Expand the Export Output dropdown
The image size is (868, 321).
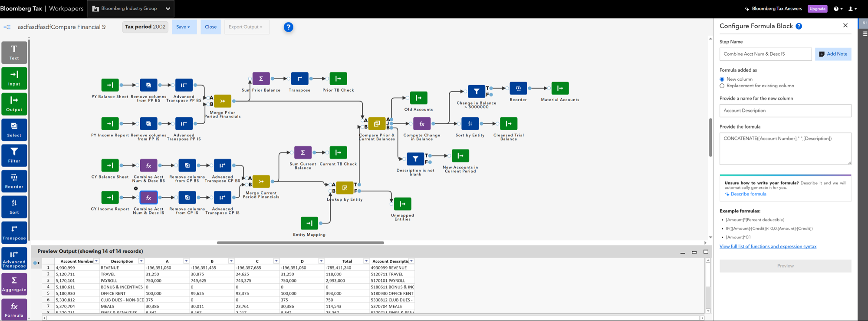pyautogui.click(x=247, y=27)
